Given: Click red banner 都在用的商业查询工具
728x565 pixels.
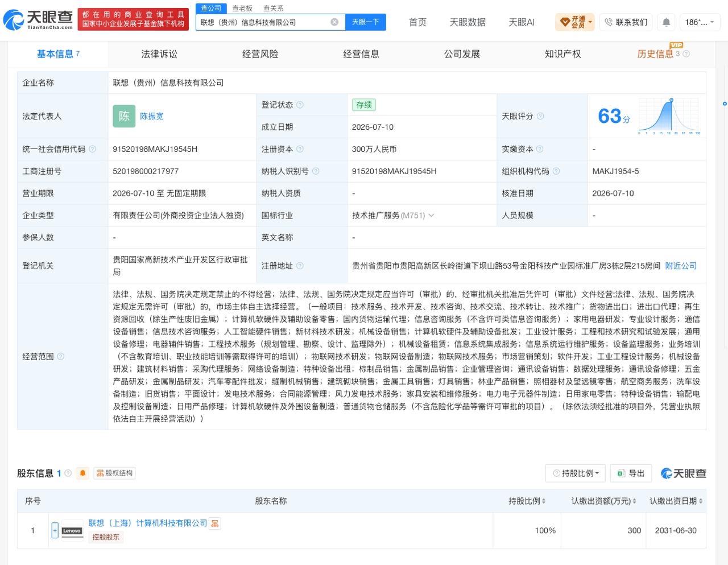Looking at the screenshot, I should [x=133, y=19].
